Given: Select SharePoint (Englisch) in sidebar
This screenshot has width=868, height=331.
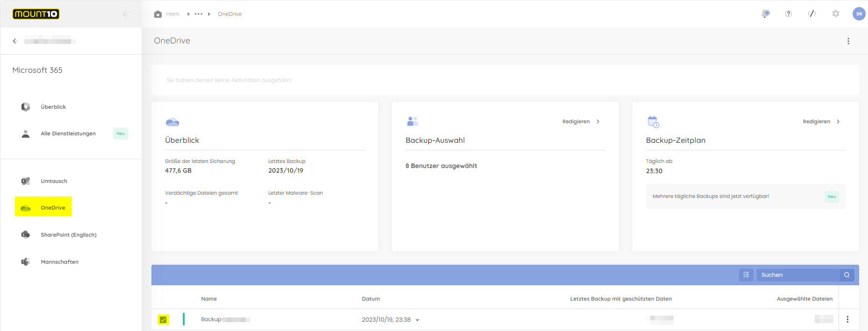Looking at the screenshot, I should pos(68,235).
